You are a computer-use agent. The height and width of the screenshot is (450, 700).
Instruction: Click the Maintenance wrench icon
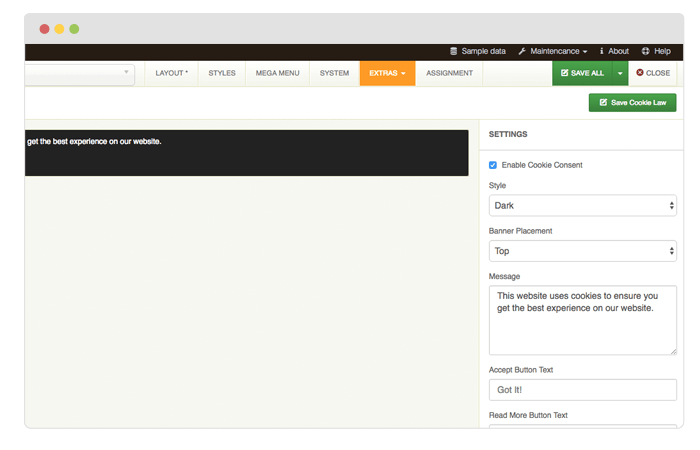[x=522, y=51]
